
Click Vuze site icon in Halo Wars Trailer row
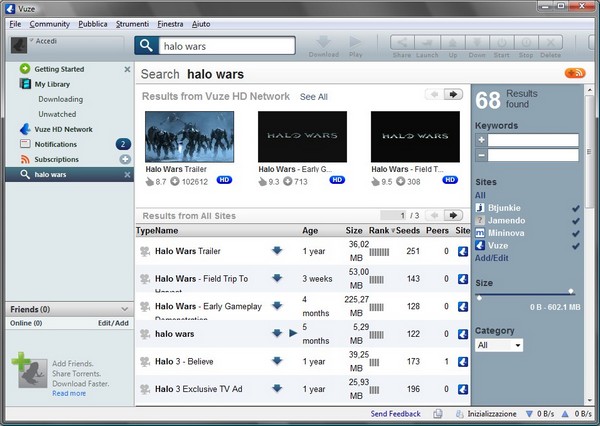click(x=463, y=251)
